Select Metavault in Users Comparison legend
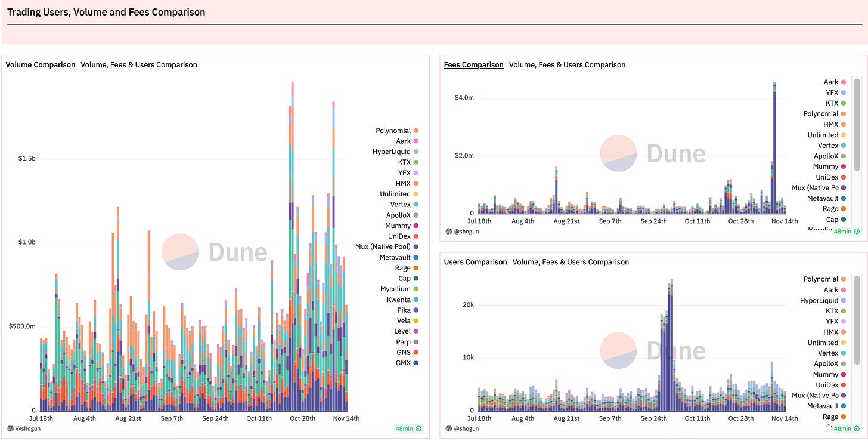The width and height of the screenshot is (868, 441). point(826,406)
